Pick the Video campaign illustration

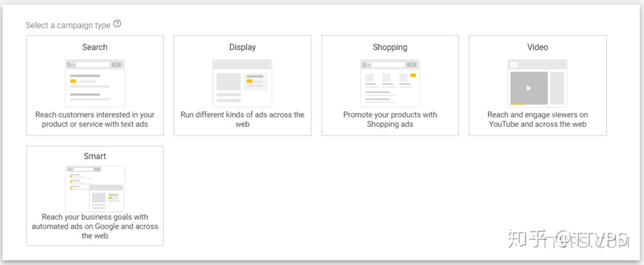pos(537,83)
